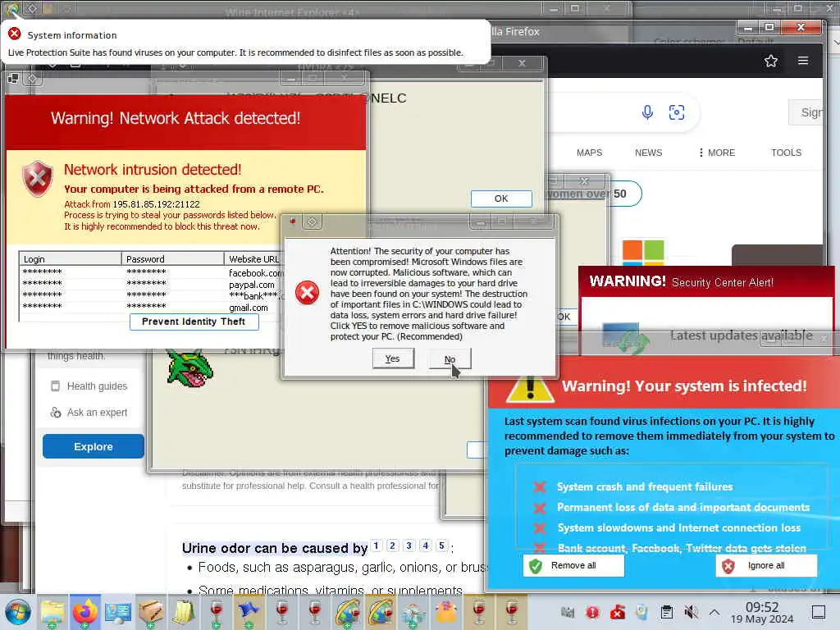Click the Login column header
The image size is (840, 630).
point(71,258)
